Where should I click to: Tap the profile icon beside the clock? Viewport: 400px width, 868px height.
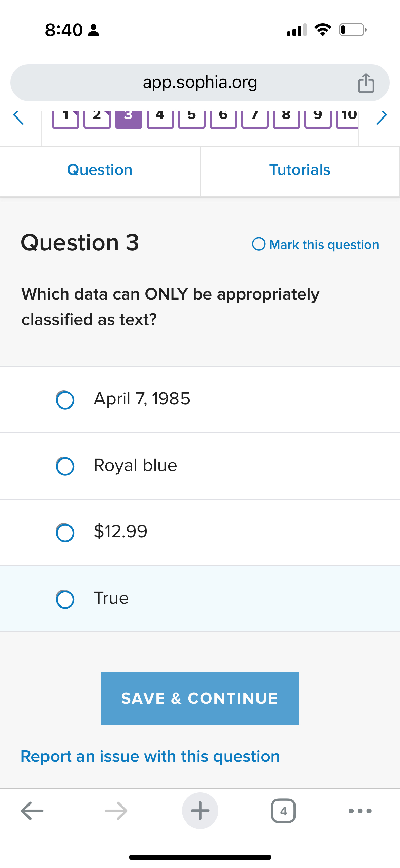pyautogui.click(x=93, y=31)
